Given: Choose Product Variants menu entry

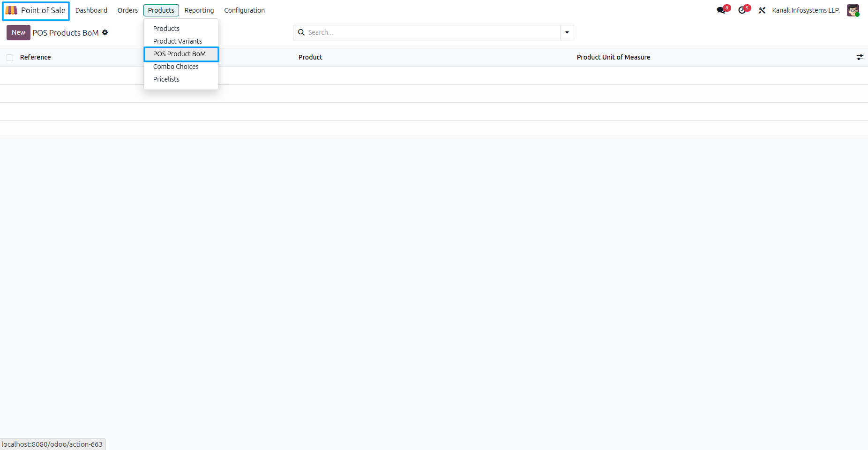Looking at the screenshot, I should tap(178, 41).
